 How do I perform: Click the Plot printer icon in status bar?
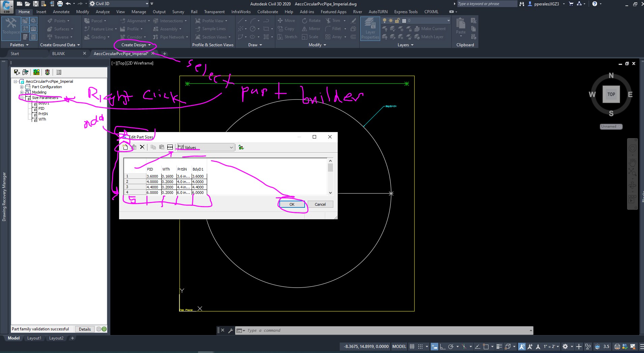(617, 346)
